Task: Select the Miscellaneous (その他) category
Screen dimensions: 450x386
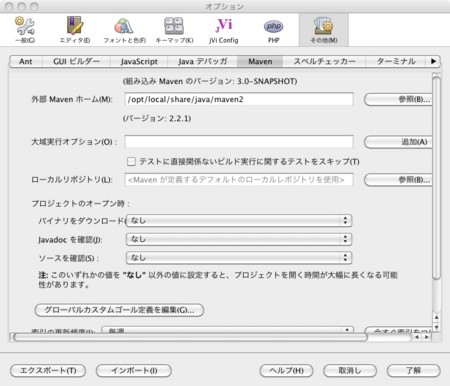Action: (324, 30)
